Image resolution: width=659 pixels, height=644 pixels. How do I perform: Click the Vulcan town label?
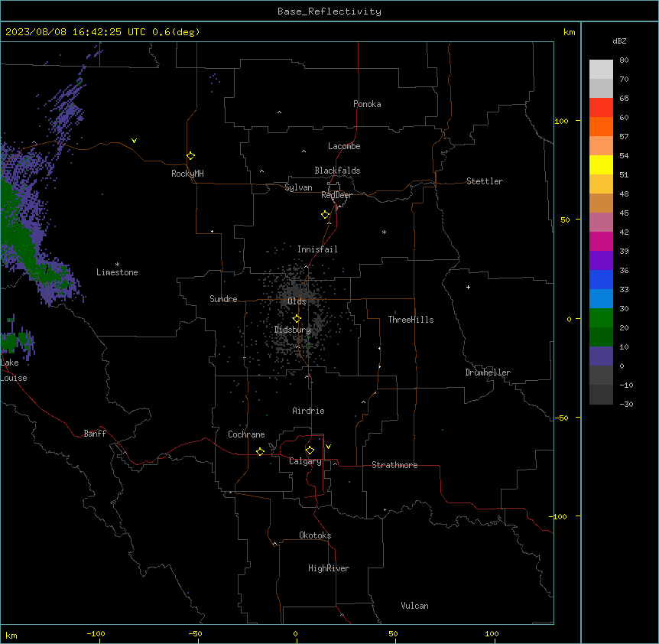coord(415,606)
